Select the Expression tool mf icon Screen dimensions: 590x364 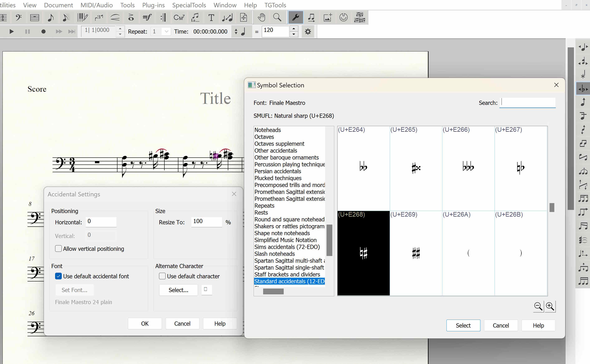pos(147,17)
